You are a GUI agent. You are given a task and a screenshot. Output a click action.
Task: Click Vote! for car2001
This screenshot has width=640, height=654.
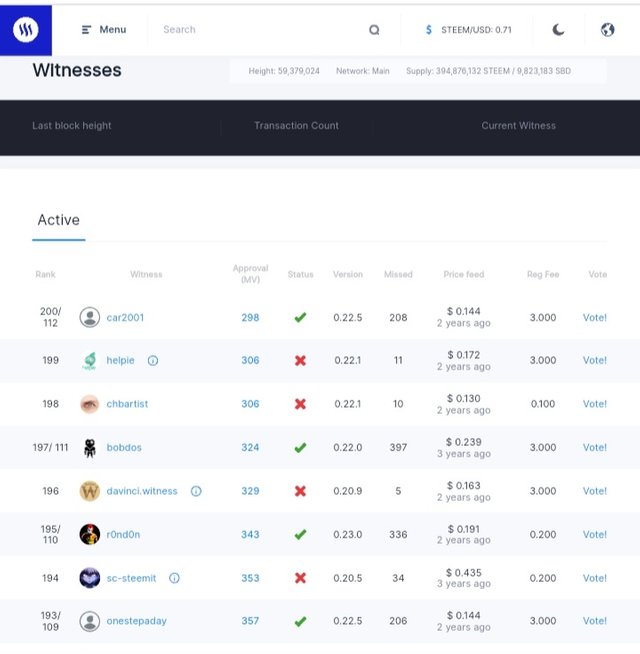[595, 318]
